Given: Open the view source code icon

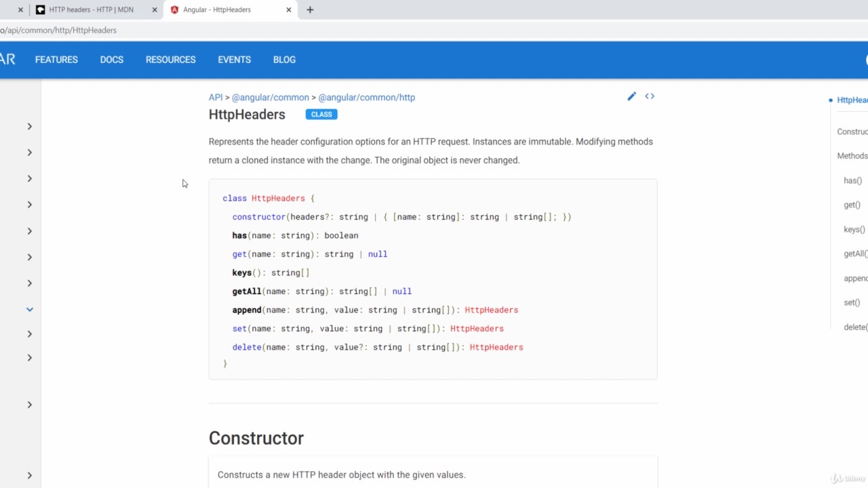Looking at the screenshot, I should coord(650,96).
